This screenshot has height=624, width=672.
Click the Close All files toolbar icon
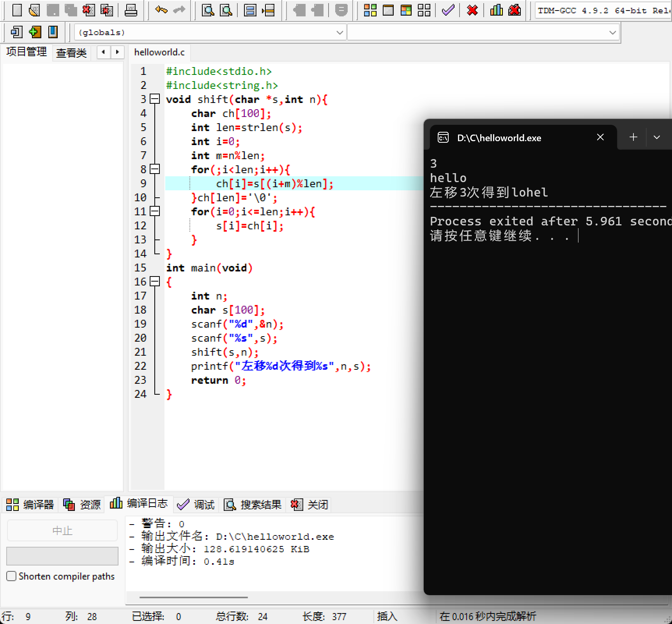[106, 10]
